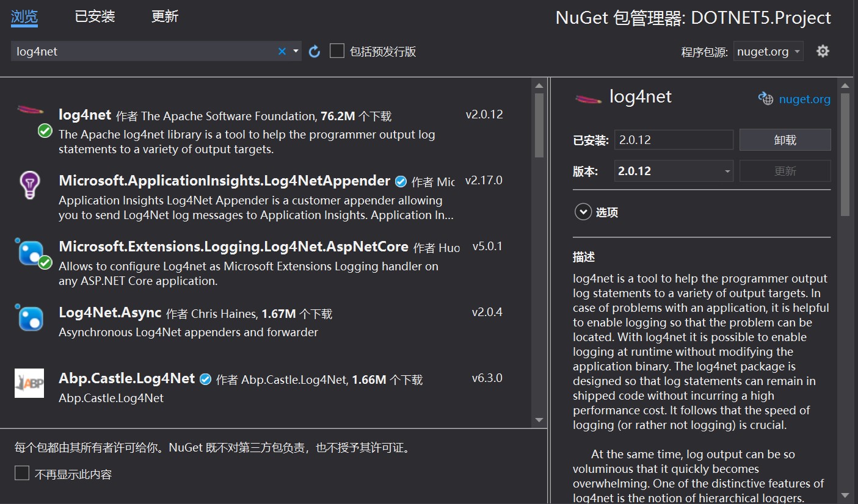Image resolution: width=858 pixels, height=504 pixels.
Task: Open the package source nuget.org dropdown
Action: tap(768, 52)
